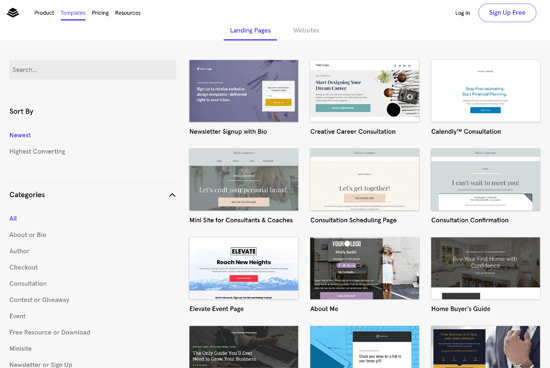The width and height of the screenshot is (550, 368).
Task: Select the All category filter
Action: [x=13, y=219]
